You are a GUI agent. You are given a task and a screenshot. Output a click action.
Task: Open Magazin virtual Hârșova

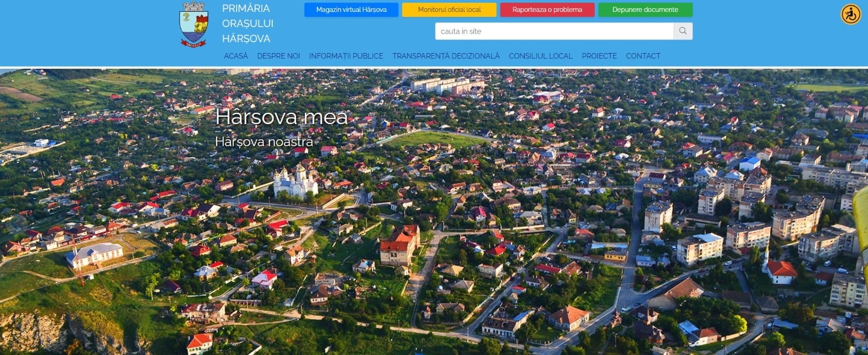click(351, 10)
